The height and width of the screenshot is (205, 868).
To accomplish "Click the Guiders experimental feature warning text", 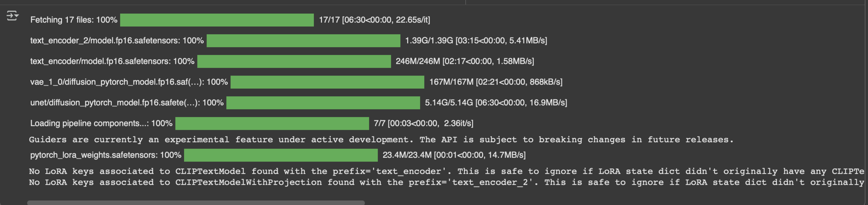I will point(381,140).
